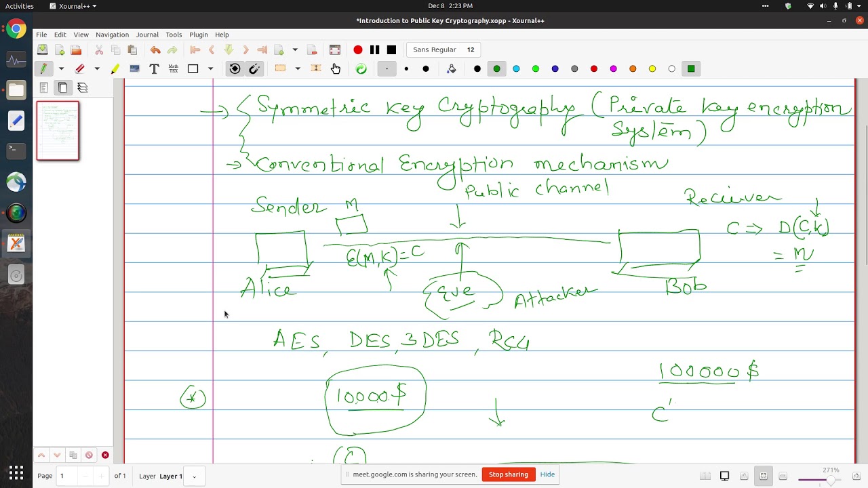Undo the last stroke
868x488 pixels.
[155, 49]
